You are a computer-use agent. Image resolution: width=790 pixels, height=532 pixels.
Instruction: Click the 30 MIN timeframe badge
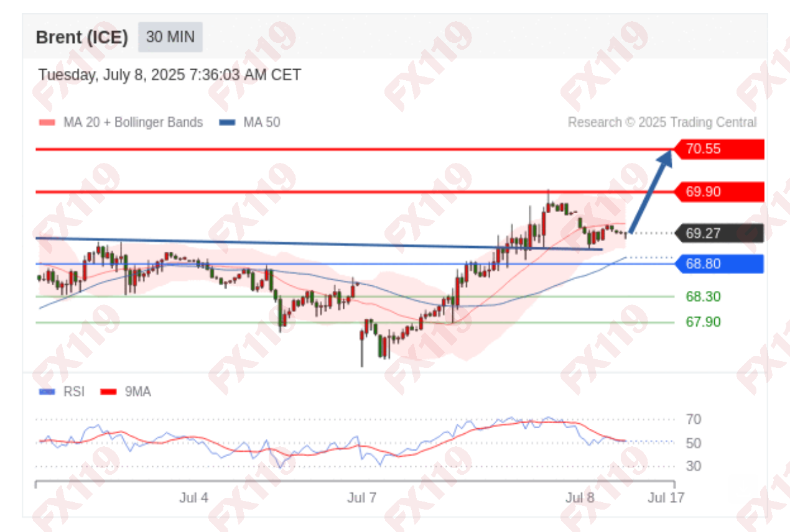point(170,37)
